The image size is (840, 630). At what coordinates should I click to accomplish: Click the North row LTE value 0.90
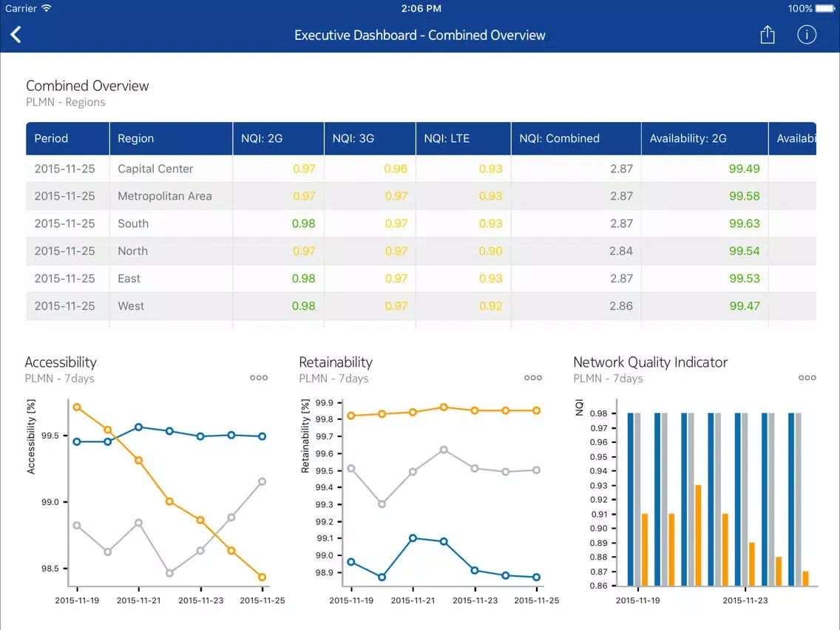pyautogui.click(x=490, y=251)
